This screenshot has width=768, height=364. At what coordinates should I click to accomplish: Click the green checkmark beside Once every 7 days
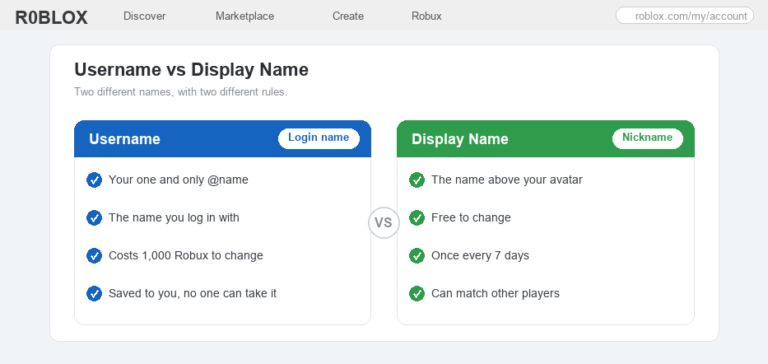(417, 256)
